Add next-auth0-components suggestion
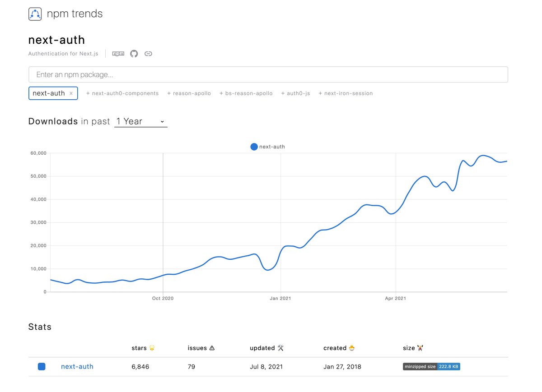The width and height of the screenshot is (542, 392). point(122,93)
